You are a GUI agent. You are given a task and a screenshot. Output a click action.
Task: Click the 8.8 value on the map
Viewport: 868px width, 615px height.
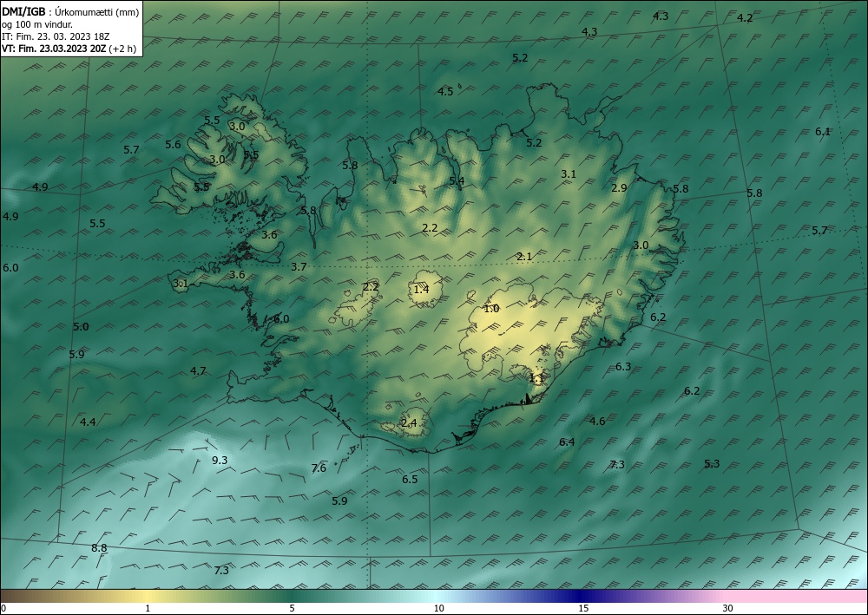coord(99,548)
